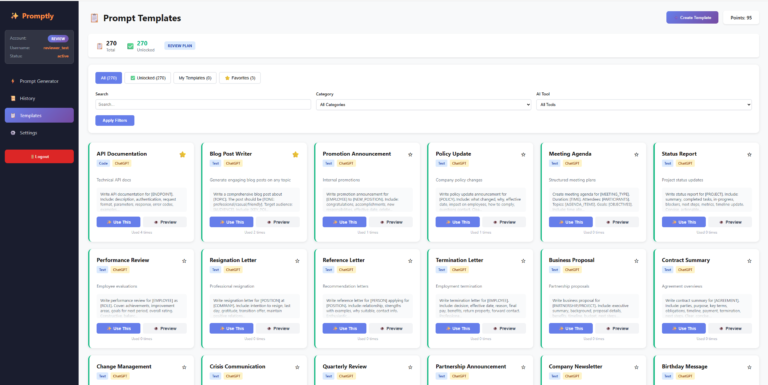Viewport: 768px width, 385px height.
Task: Use the Status Report template
Action: coord(684,222)
